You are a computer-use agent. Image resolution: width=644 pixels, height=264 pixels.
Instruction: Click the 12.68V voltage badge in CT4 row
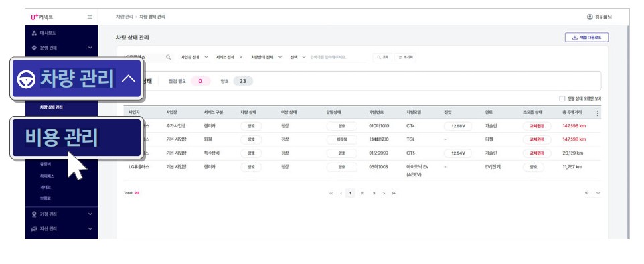(x=458, y=126)
